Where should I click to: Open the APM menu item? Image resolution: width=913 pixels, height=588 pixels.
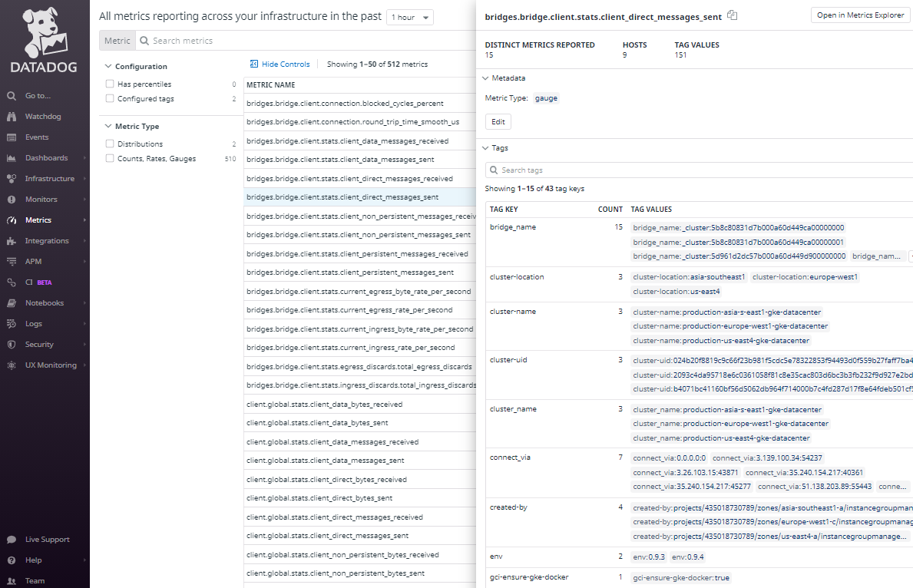[33, 262]
